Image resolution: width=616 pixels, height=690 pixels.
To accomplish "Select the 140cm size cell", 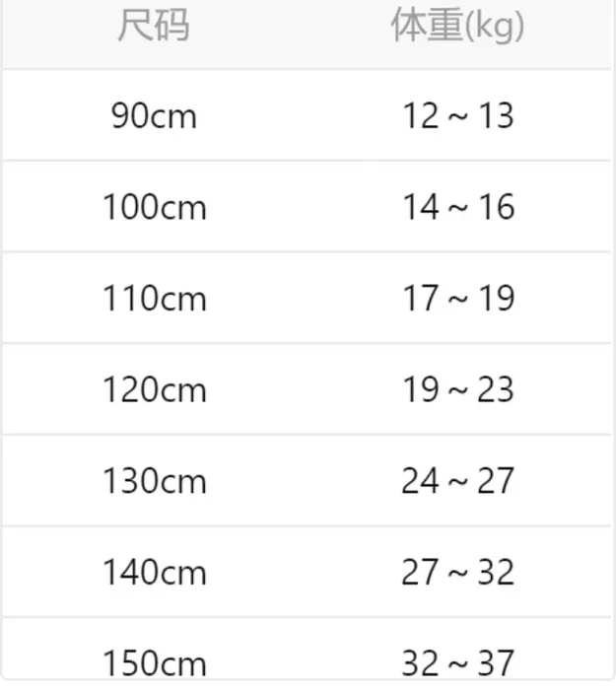I will pos(154,573).
